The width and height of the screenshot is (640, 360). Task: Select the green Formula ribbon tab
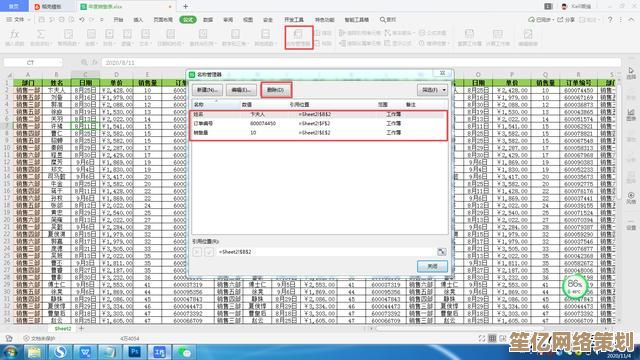(x=188, y=20)
